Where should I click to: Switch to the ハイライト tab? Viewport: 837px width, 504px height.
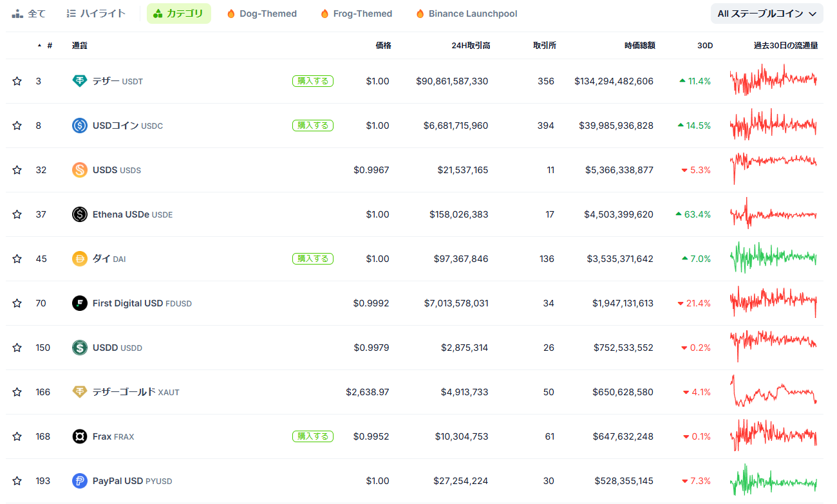coord(97,14)
